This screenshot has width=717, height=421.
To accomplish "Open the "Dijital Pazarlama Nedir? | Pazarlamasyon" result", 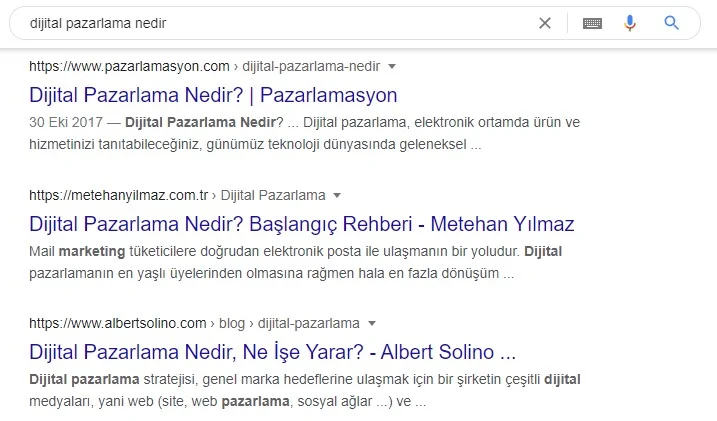I will coord(213,95).
